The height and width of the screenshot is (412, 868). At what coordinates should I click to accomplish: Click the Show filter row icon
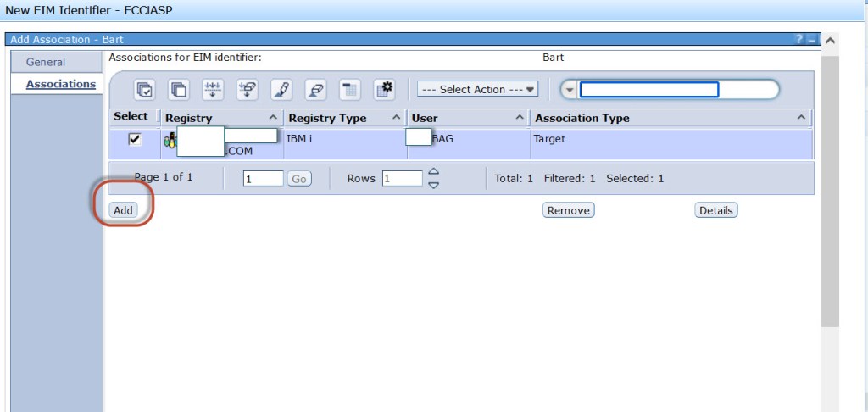pos(214,89)
